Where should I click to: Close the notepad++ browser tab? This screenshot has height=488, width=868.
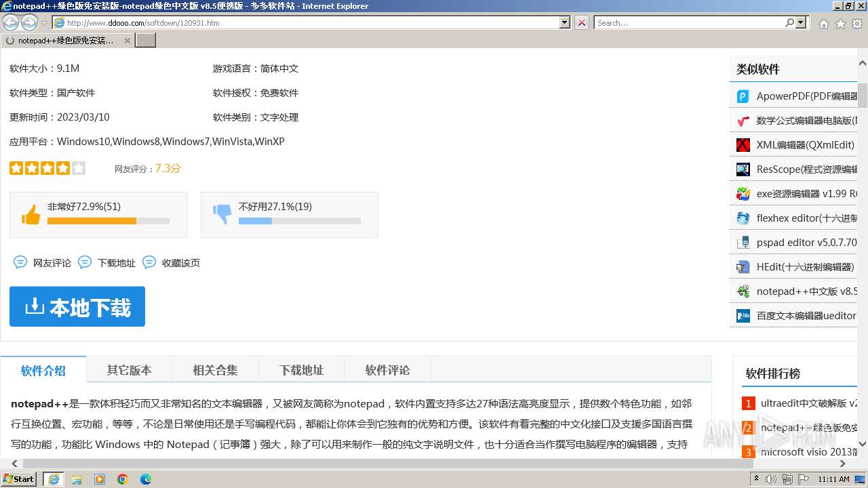pos(127,41)
